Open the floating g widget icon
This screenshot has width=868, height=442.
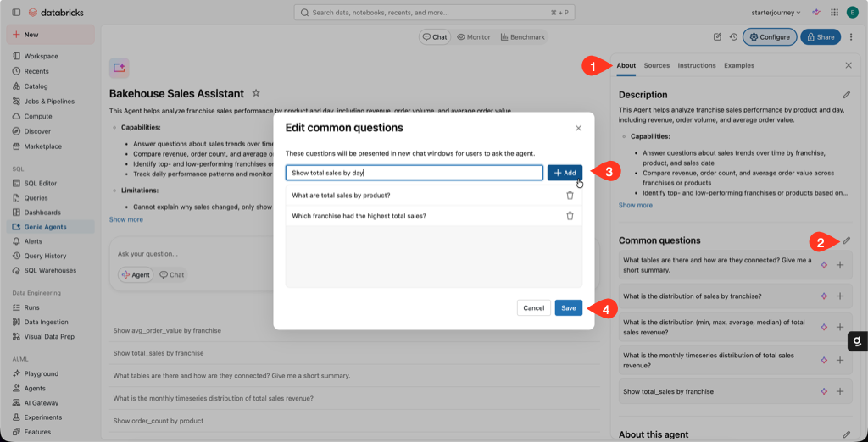[858, 342]
